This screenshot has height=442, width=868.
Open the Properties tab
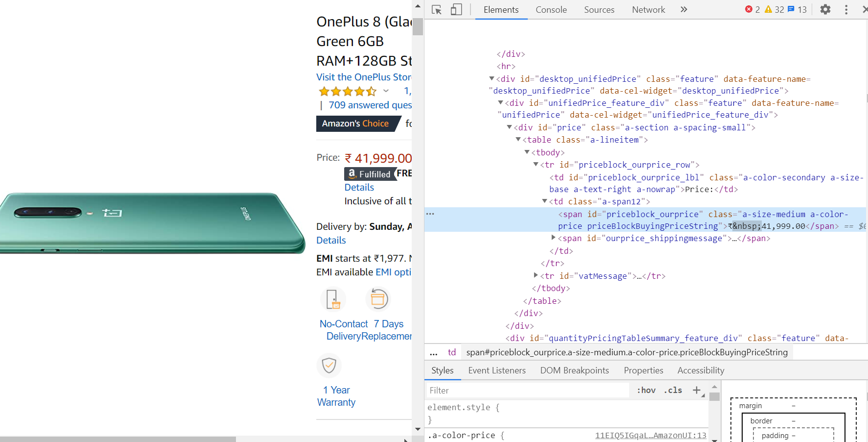[643, 370]
